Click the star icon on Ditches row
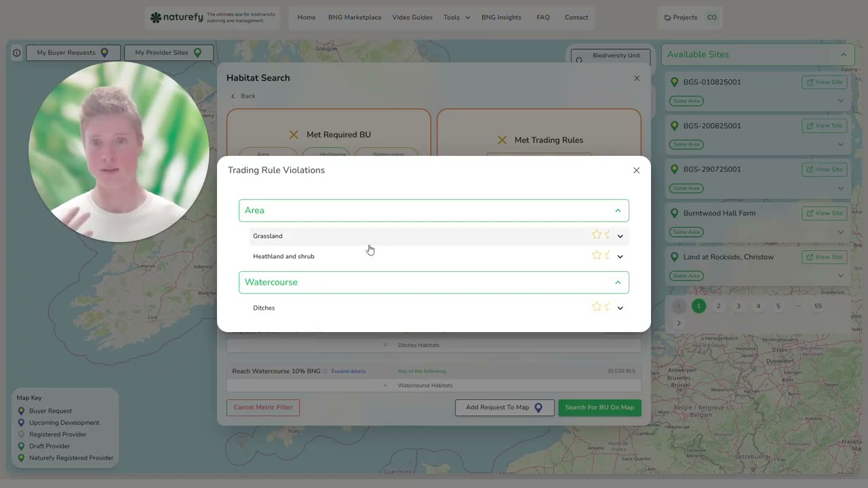This screenshot has width=868, height=488. point(597,306)
